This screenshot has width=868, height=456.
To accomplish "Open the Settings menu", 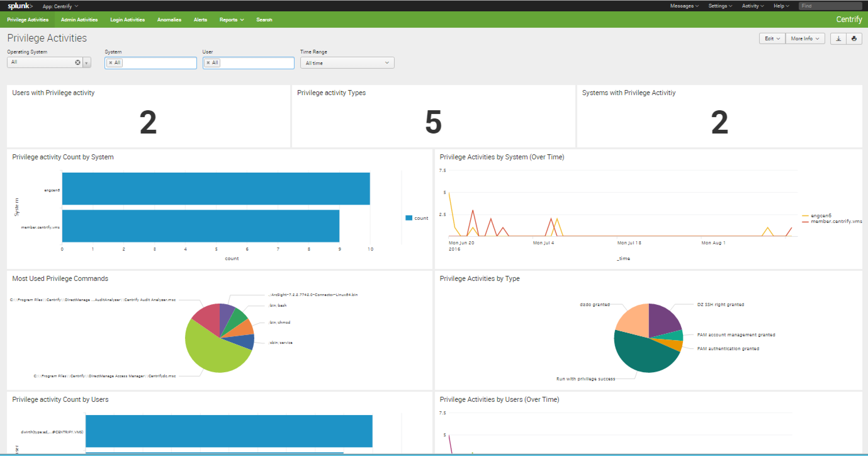I will pyautogui.click(x=720, y=6).
